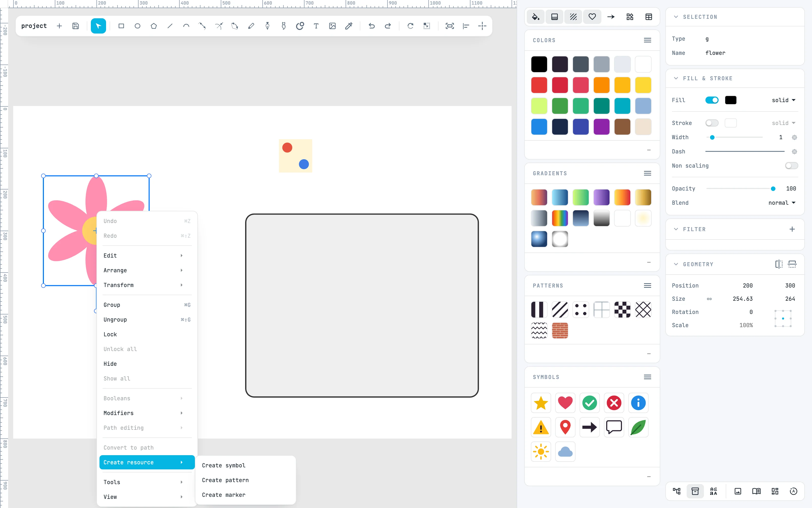Click Lock in the context menu
Screen dimensions: 812x508
pos(147,334)
